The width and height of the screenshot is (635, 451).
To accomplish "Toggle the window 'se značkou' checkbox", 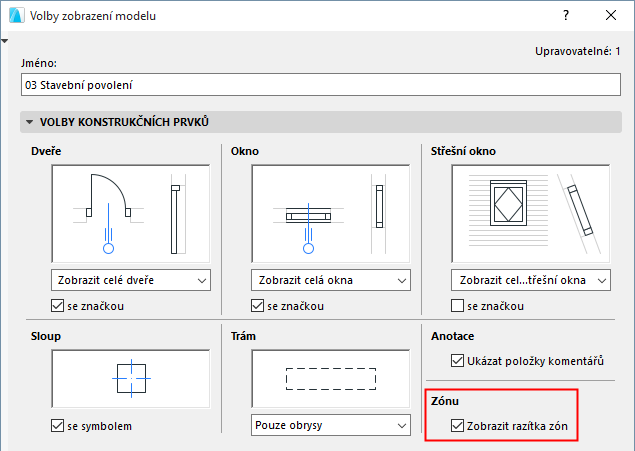I will click(x=258, y=305).
